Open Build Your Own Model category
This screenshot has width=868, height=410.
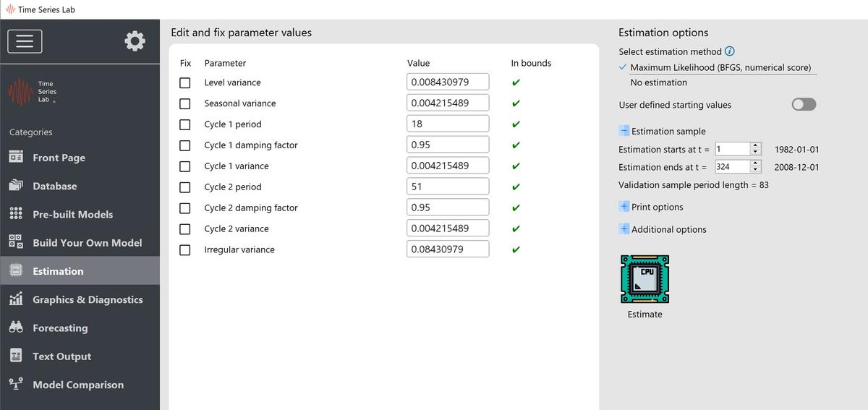87,242
